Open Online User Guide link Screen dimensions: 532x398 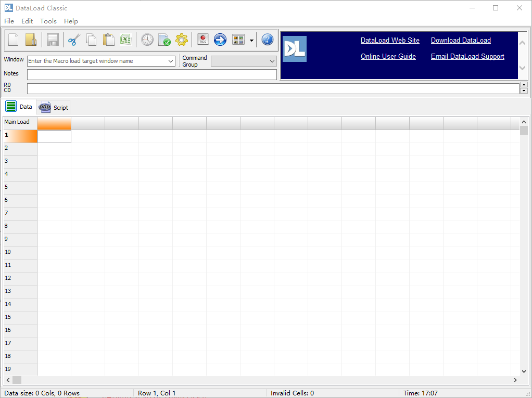click(388, 57)
